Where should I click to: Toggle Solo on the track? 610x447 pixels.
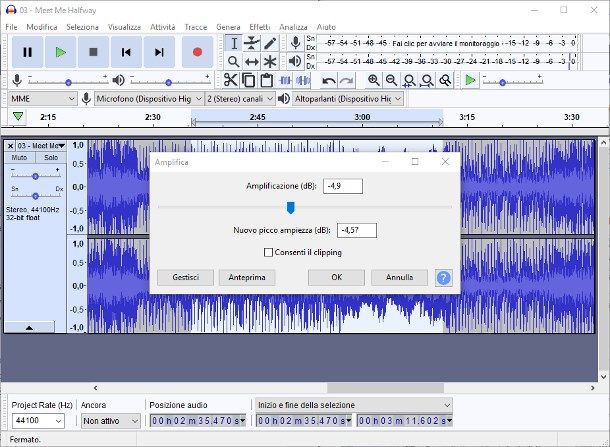(x=51, y=158)
